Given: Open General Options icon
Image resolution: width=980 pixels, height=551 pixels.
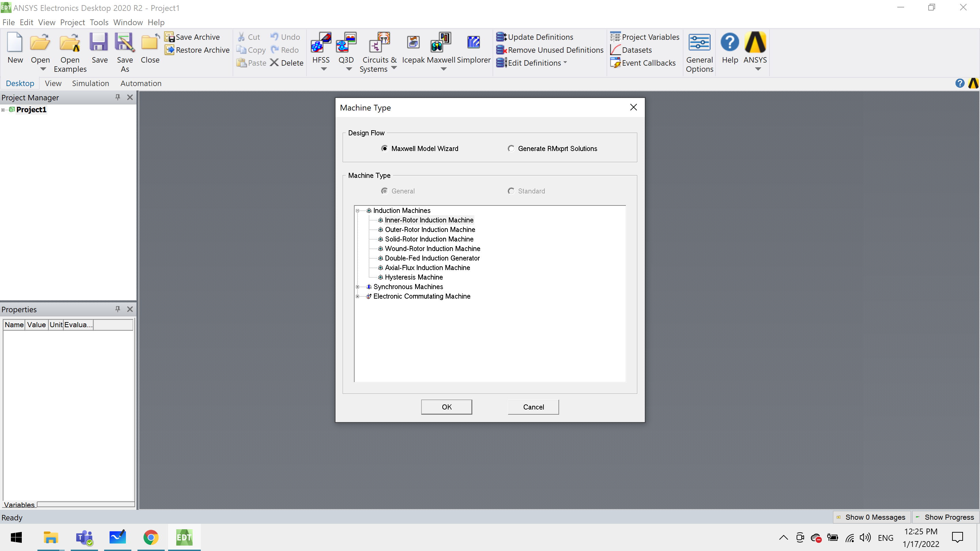Looking at the screenshot, I should [x=699, y=42].
